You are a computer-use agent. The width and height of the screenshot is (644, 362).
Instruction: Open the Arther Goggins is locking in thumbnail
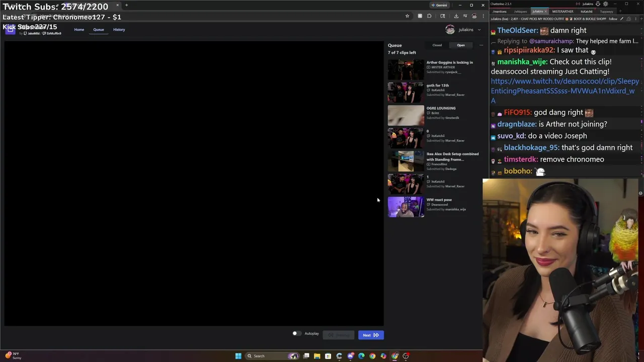pyautogui.click(x=406, y=69)
